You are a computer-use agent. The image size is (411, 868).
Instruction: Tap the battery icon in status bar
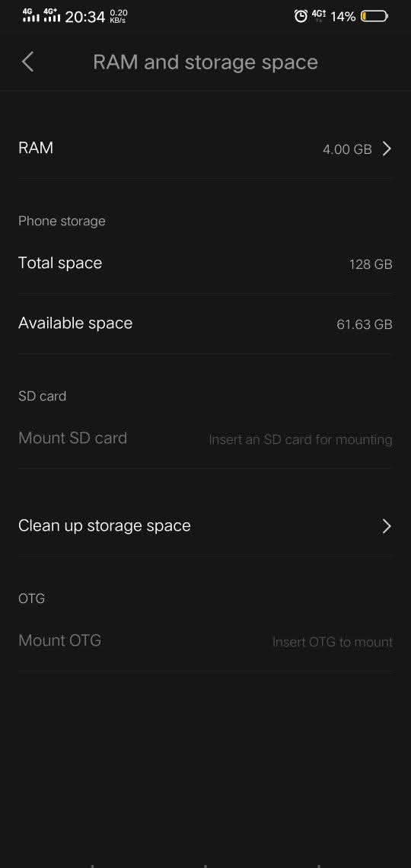[374, 17]
